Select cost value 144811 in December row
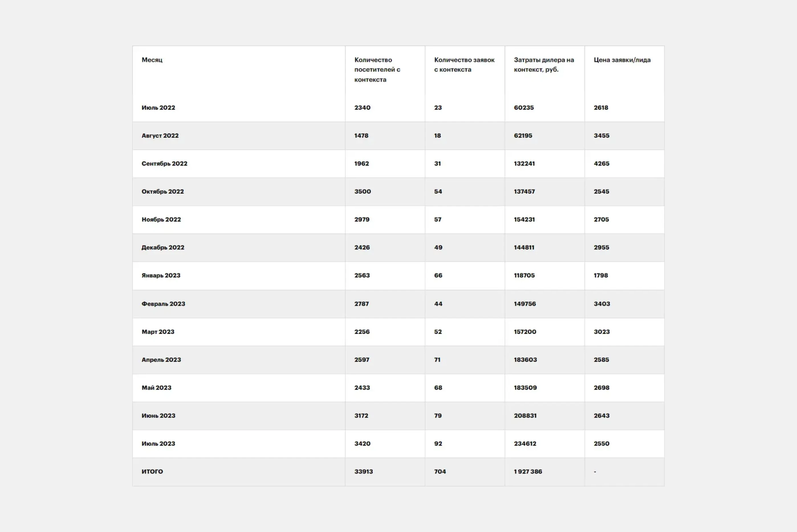This screenshot has width=797, height=532. click(524, 247)
